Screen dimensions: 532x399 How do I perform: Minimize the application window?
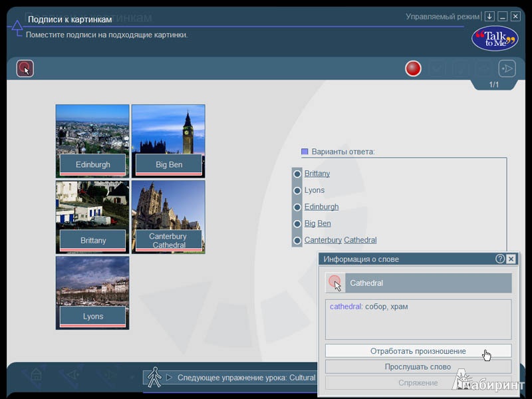tap(503, 16)
